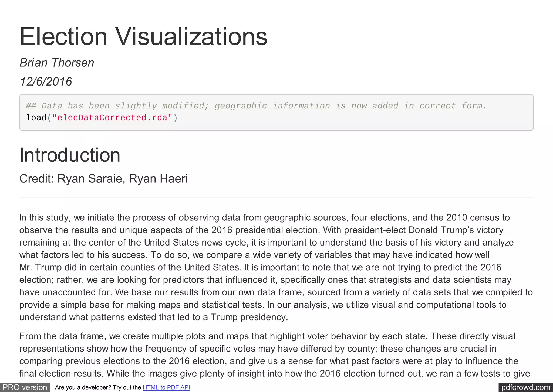Screen dimensions: 553x392
Task: Click the name Ryan Haeri in credits
Action: [158, 179]
